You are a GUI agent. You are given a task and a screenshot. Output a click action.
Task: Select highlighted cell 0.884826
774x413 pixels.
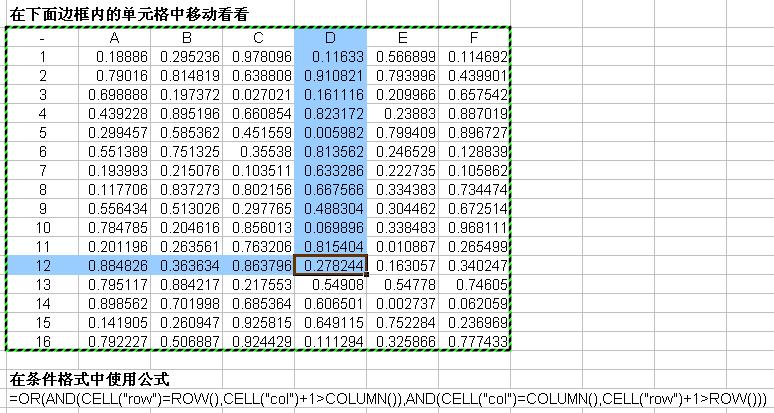click(115, 265)
